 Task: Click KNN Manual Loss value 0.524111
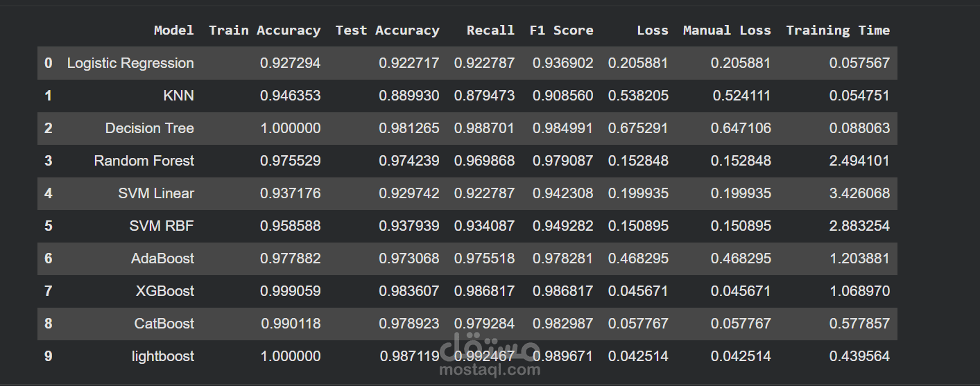coord(741,96)
